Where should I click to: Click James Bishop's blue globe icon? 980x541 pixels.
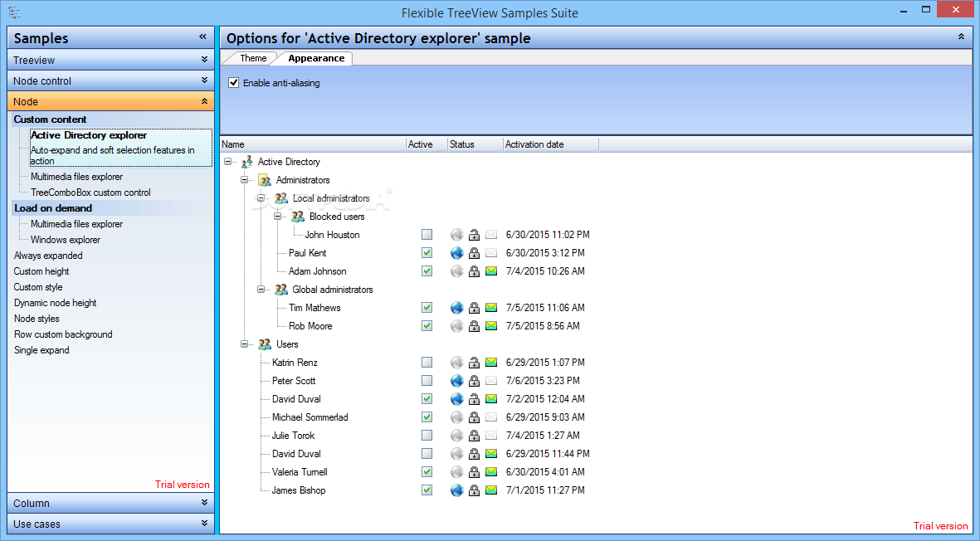[457, 490]
